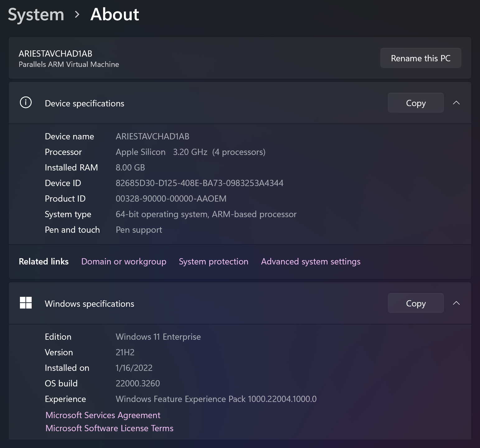
Task: Click the info icon beside Device specifications
Action: (x=25, y=103)
